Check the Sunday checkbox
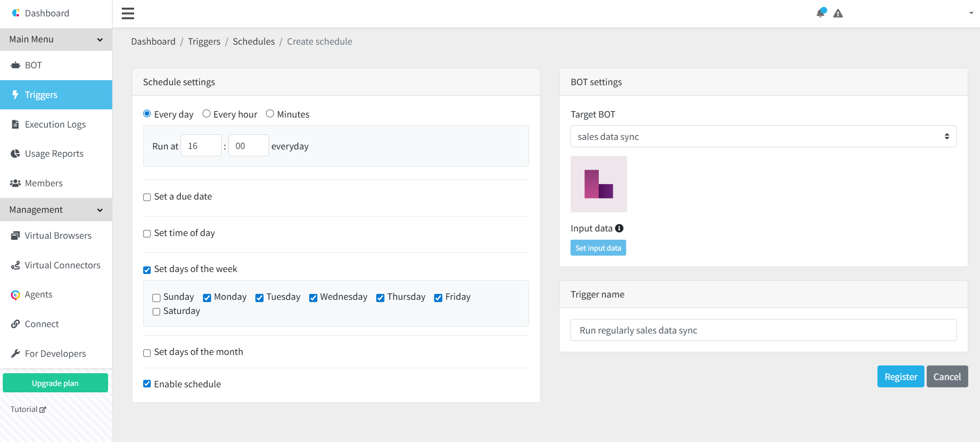The image size is (980, 442). tap(156, 298)
